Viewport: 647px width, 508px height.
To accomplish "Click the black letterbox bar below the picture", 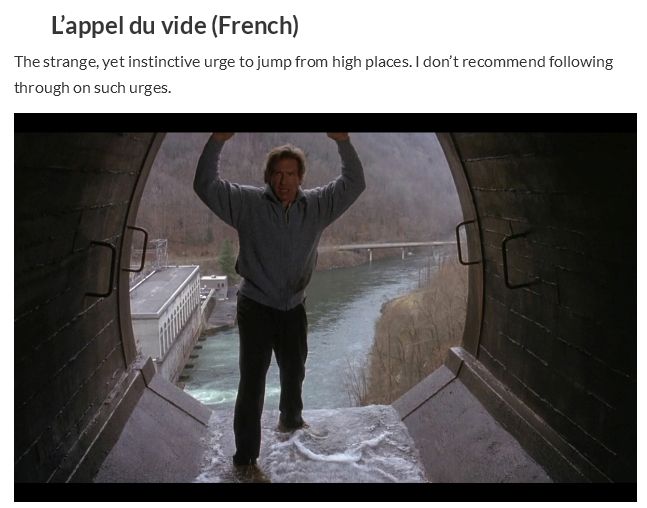I will (x=325, y=492).
